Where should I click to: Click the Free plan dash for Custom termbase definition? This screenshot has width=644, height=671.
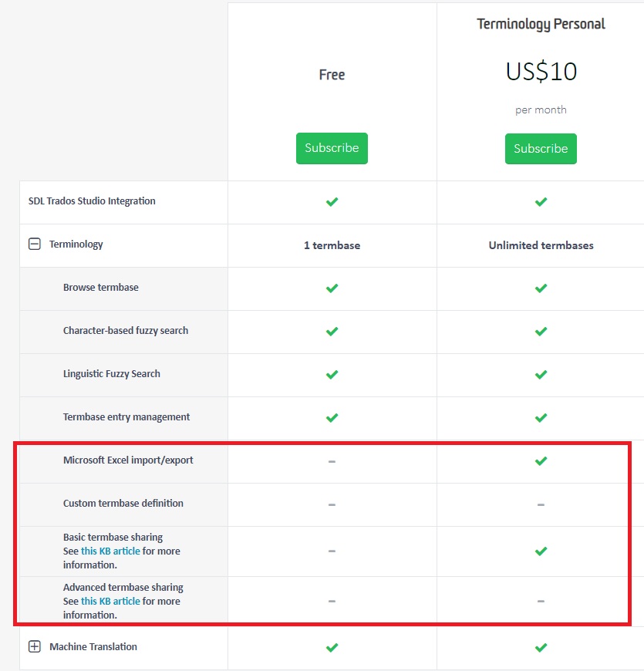(x=332, y=504)
